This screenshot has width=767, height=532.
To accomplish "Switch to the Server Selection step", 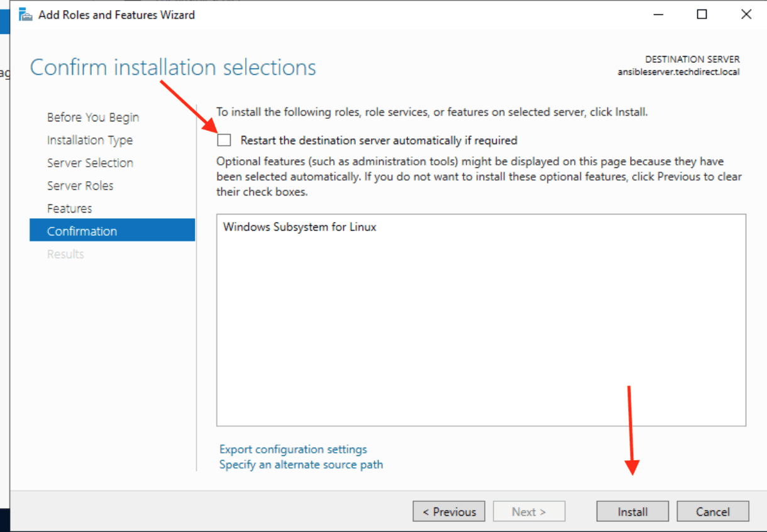I will (90, 163).
